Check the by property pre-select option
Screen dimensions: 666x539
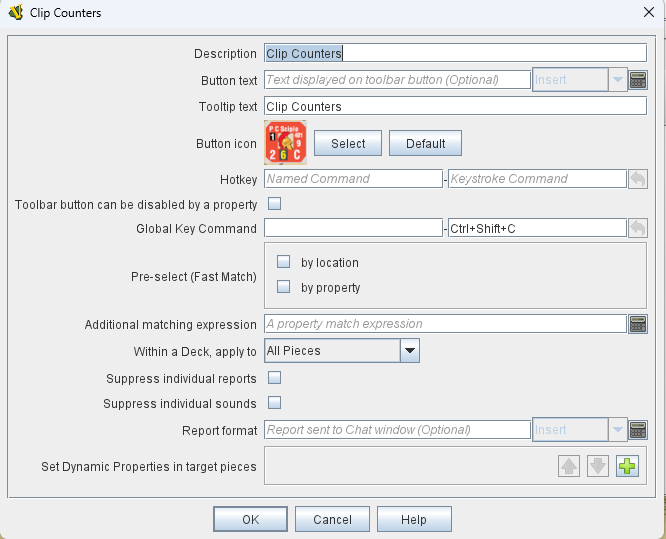283,287
